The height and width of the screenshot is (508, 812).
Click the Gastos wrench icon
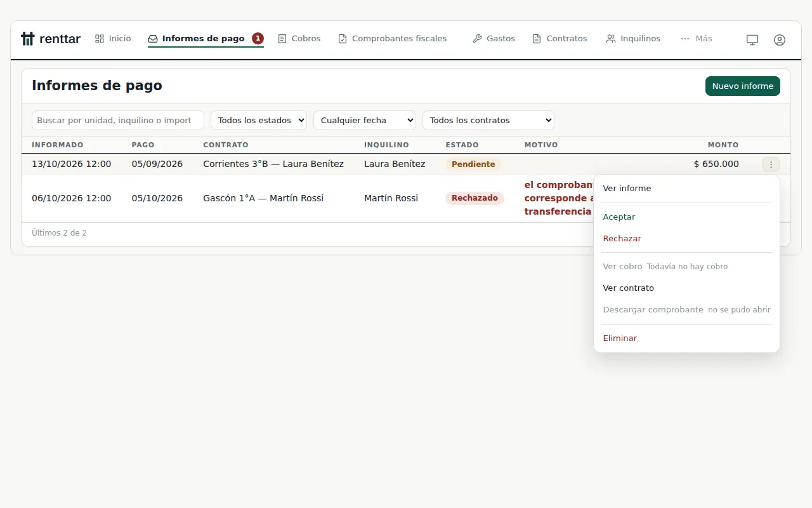477,39
